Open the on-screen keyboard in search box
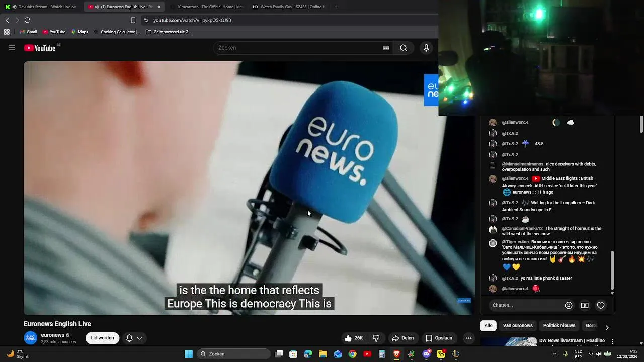Image resolution: width=644 pixels, height=362 pixels. (x=386, y=48)
